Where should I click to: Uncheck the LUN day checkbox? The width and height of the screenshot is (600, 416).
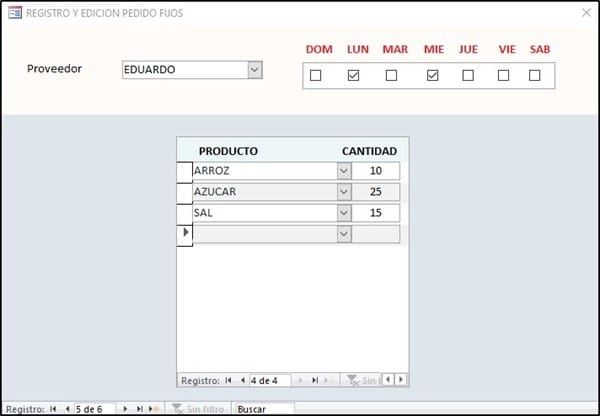pos(353,75)
